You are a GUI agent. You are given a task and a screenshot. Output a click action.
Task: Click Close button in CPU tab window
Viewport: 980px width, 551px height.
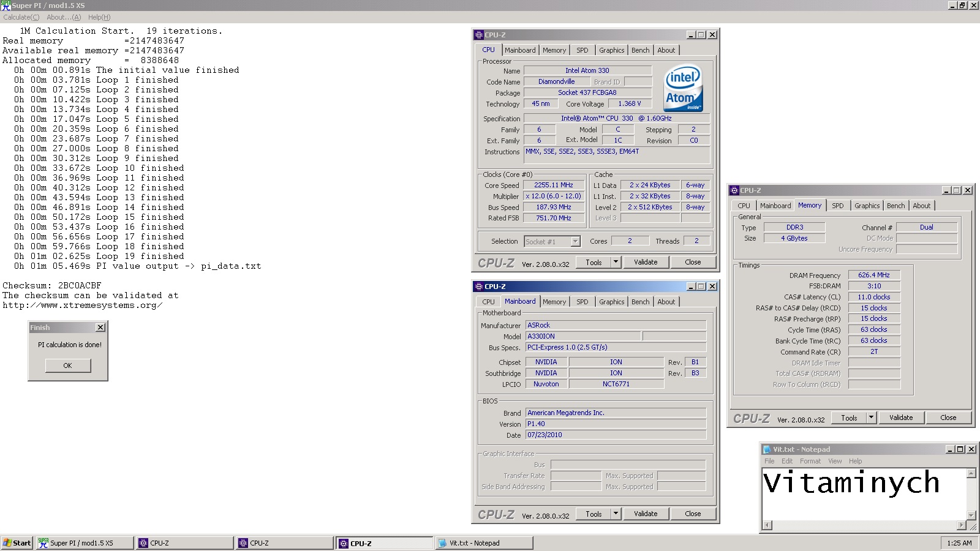[x=693, y=262]
